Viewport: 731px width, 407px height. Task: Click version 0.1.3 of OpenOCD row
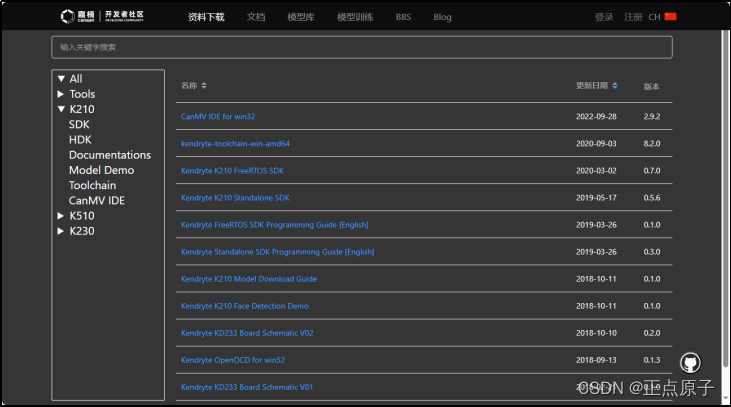[x=652, y=360]
